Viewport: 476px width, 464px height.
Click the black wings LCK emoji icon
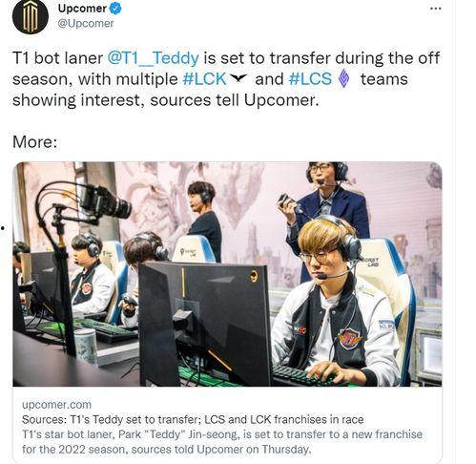pos(238,78)
